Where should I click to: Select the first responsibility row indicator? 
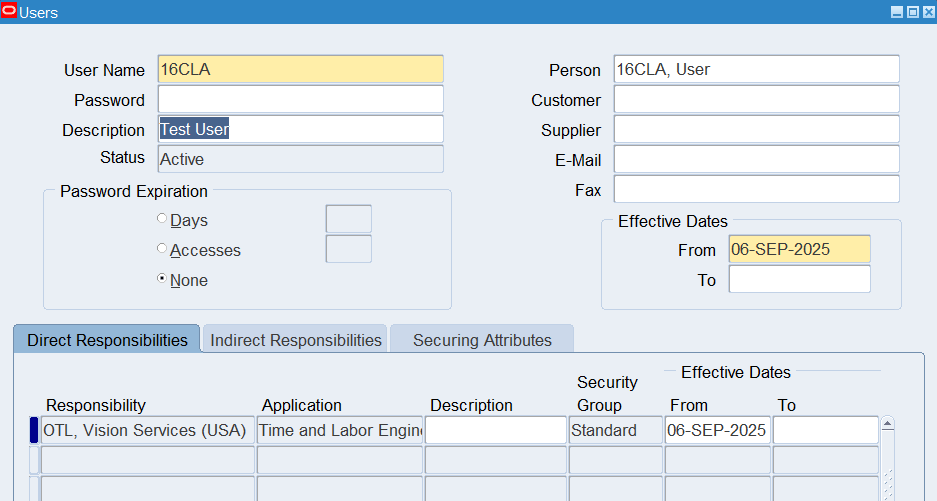34,430
